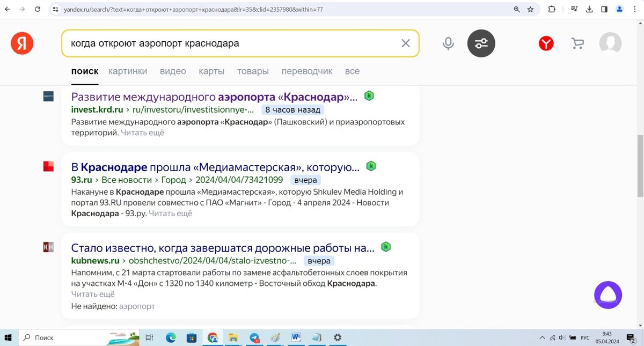Click the green shield badge on kubnews.ru result
This screenshot has height=346, width=644.
pos(386,247)
